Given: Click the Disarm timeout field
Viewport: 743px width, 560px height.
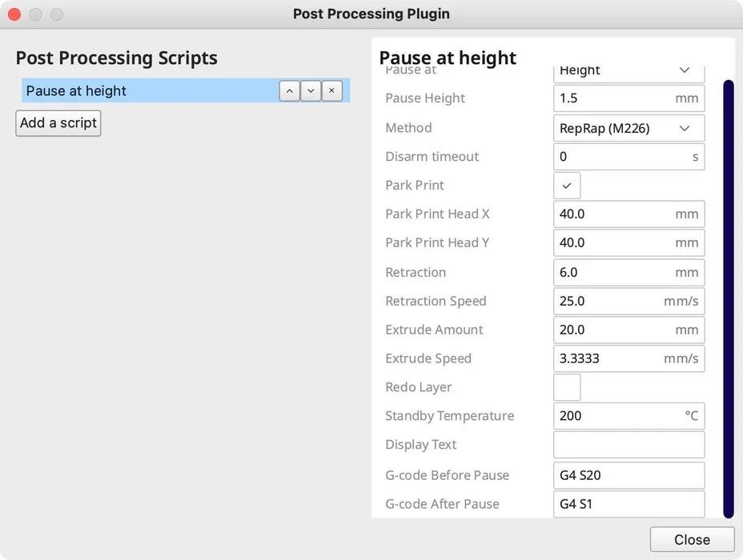Looking at the screenshot, I should 621,157.
